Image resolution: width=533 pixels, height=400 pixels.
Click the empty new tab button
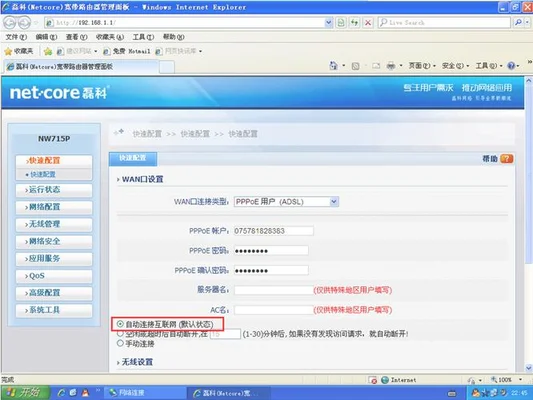coord(167,67)
